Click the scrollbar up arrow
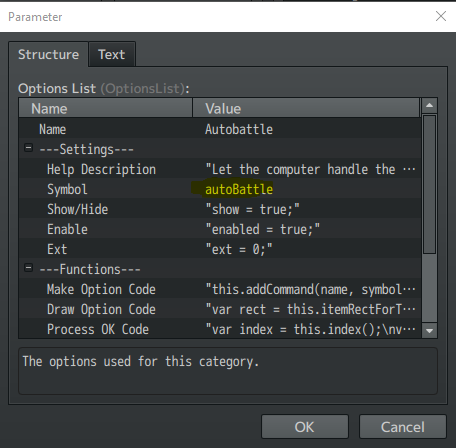 pos(429,106)
